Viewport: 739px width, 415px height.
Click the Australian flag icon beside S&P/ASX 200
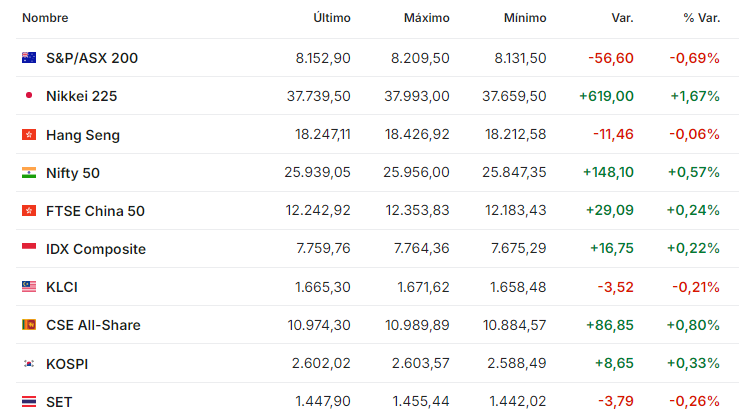click(29, 57)
